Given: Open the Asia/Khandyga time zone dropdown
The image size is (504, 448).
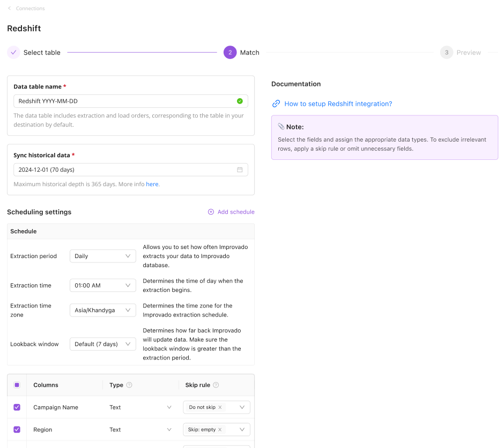Looking at the screenshot, I should pos(103,310).
